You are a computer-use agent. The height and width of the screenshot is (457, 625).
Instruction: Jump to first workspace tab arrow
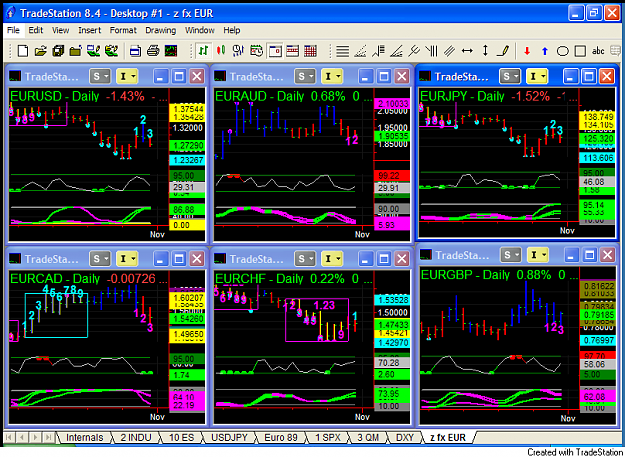pyautogui.click(x=9, y=437)
